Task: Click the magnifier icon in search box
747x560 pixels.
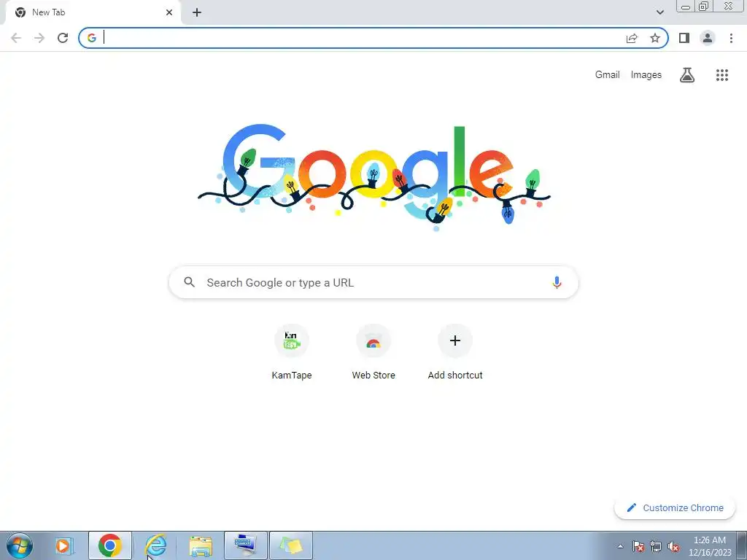Action: click(x=190, y=282)
